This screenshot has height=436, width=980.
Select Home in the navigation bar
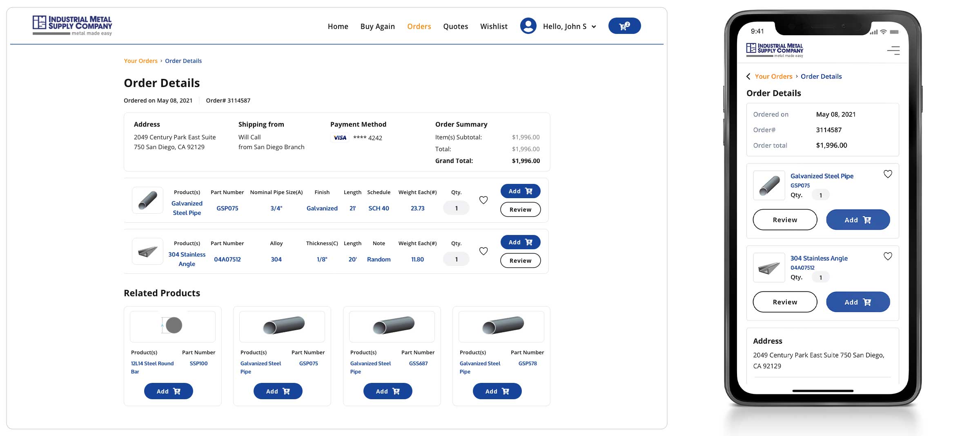pos(338,26)
